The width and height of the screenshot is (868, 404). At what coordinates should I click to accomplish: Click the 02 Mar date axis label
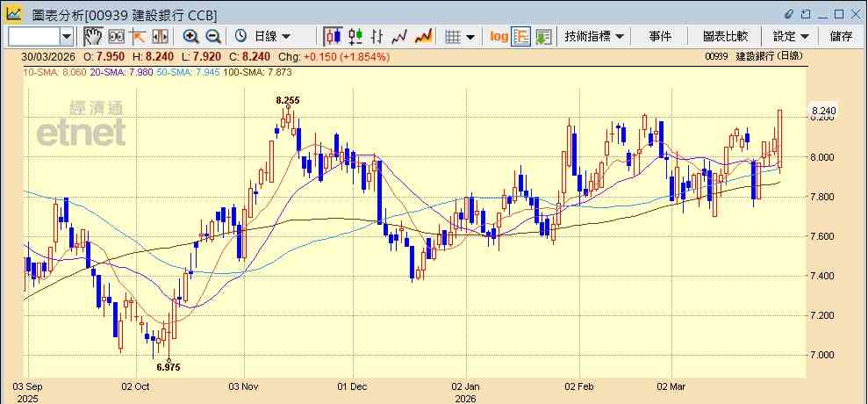pos(671,386)
